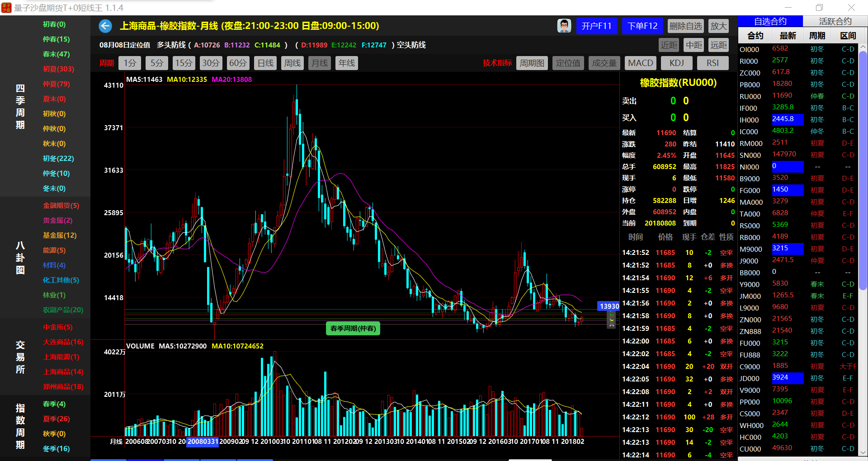868x461 pixels.
Task: Select the 初夏(303) cycle category
Action: tap(59, 69)
